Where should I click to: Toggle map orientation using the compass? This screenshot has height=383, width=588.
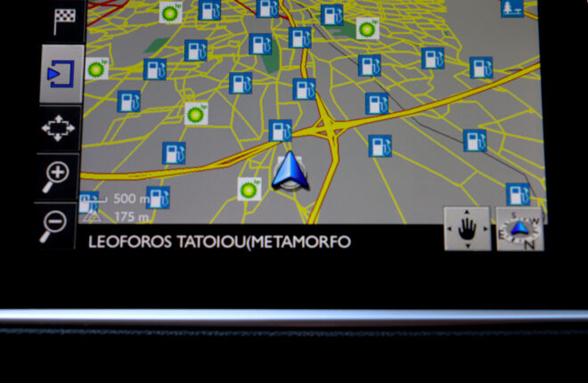(x=520, y=230)
